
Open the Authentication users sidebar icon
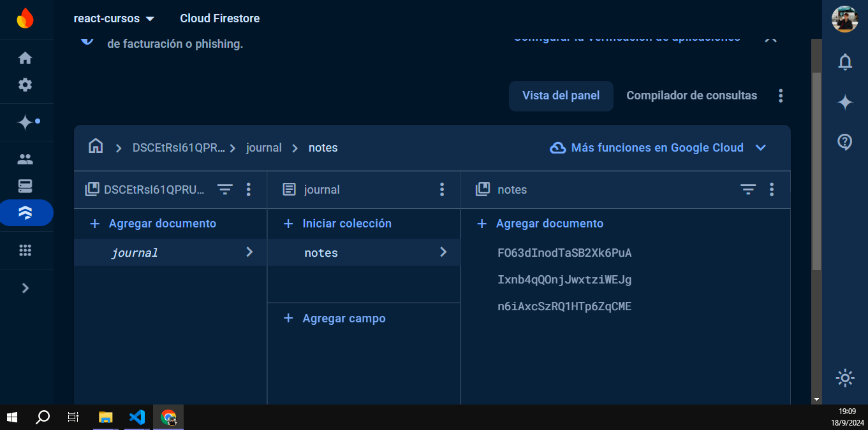(25, 159)
